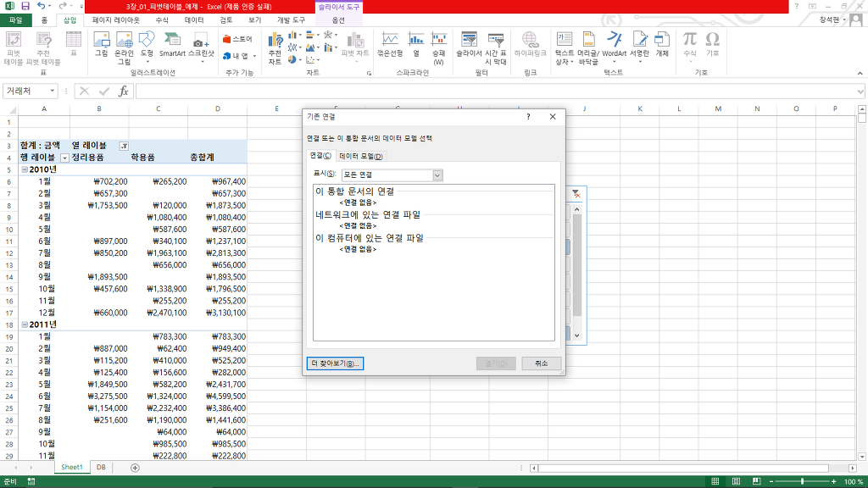The image size is (868, 488).
Task: Switch to normal view icon in status bar
Action: pos(715,481)
